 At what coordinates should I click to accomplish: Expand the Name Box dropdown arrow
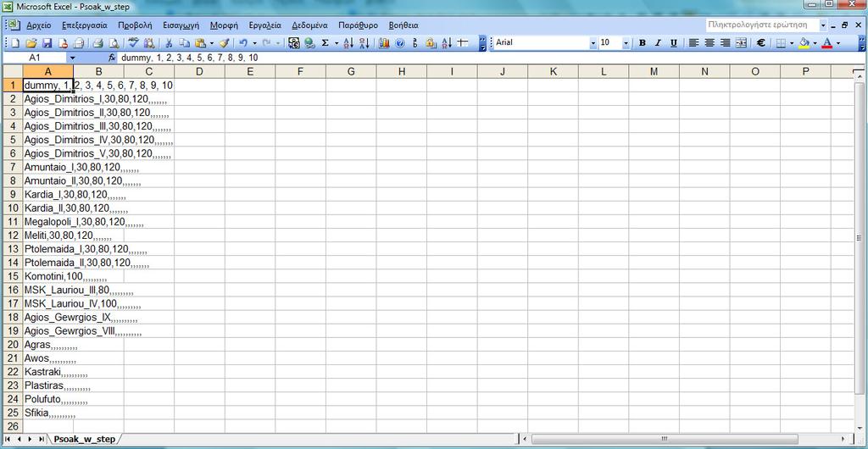(x=72, y=58)
